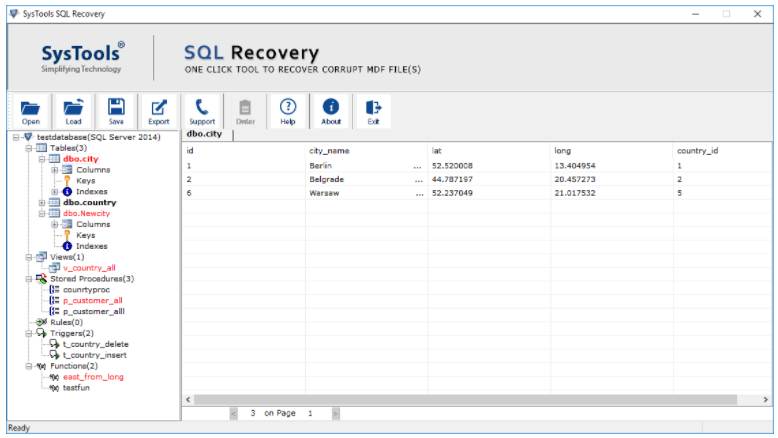This screenshot has height=438, width=778.
Task: Click the Indexes icon under dbo.Newcity
Action: coord(67,246)
